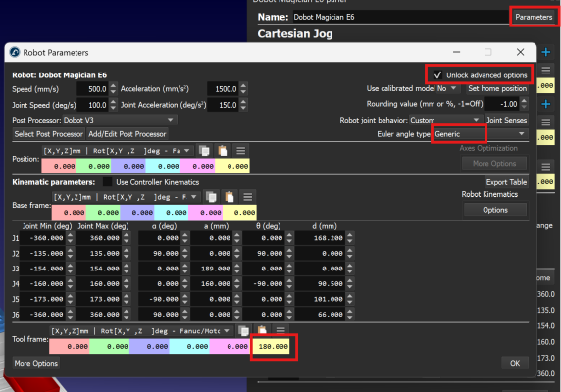Click J2 Joint Max stepper arrows
561x392 pixels.
tap(127, 254)
